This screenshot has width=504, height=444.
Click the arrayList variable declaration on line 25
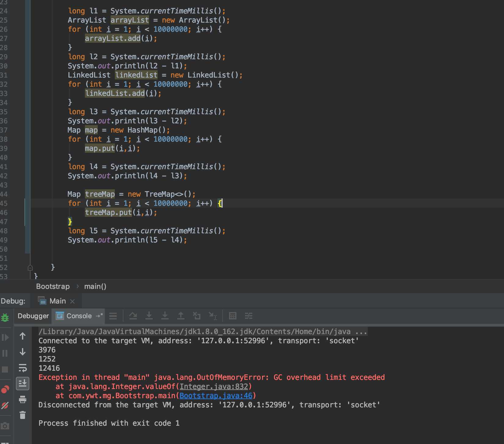[130, 20]
